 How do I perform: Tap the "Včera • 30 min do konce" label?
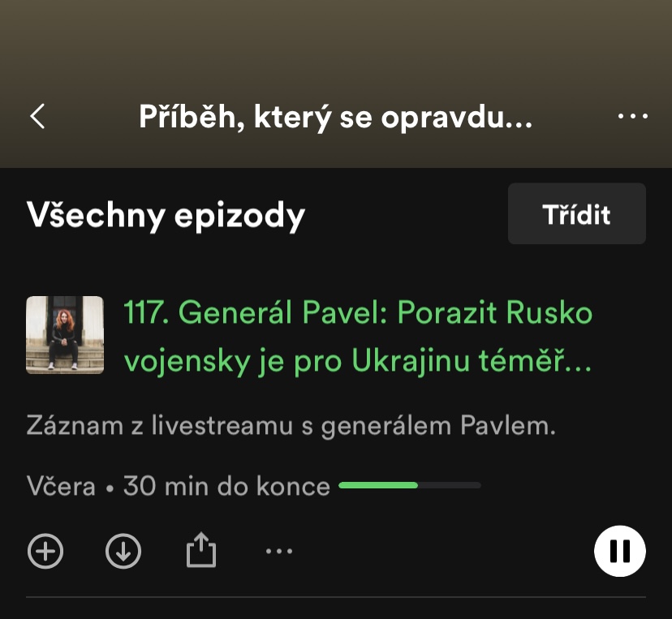179,486
